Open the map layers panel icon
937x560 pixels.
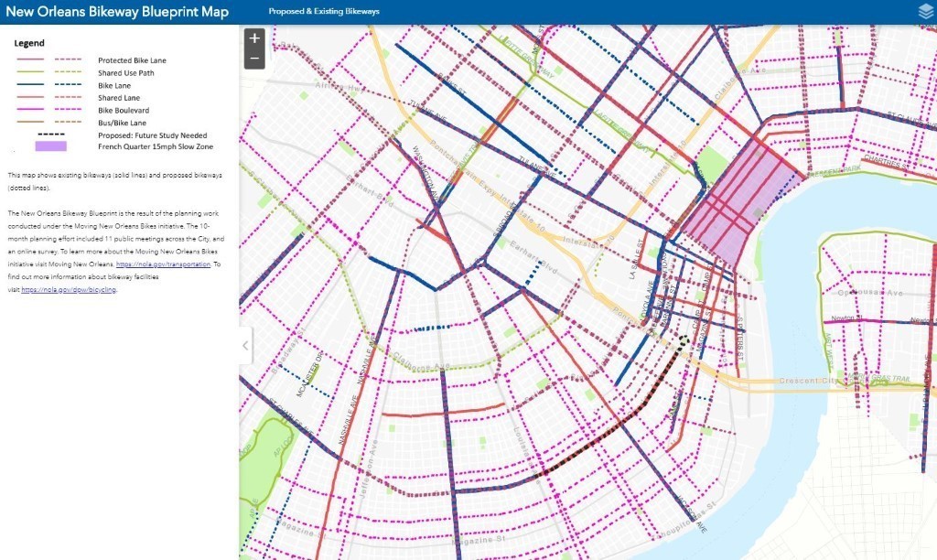924,12
